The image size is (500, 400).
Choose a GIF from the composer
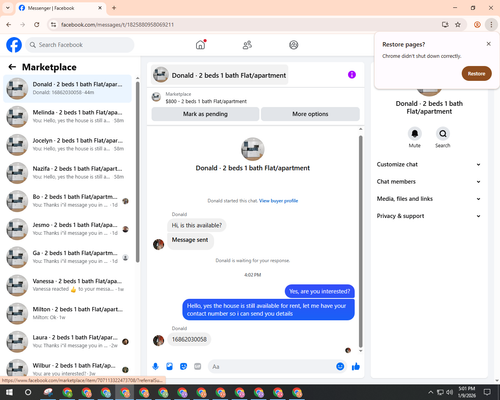pos(198,367)
